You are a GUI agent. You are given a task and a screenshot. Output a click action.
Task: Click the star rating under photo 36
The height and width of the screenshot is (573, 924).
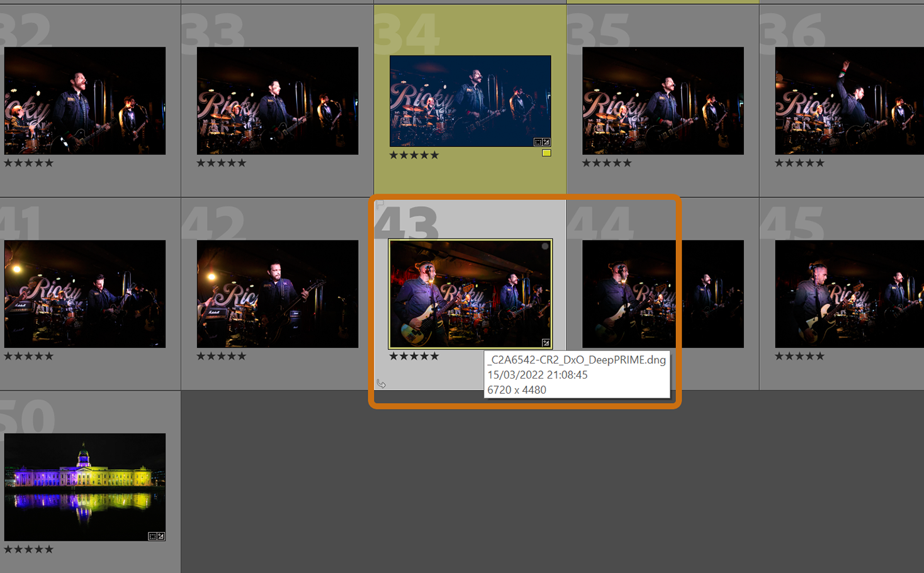pyautogui.click(x=799, y=163)
